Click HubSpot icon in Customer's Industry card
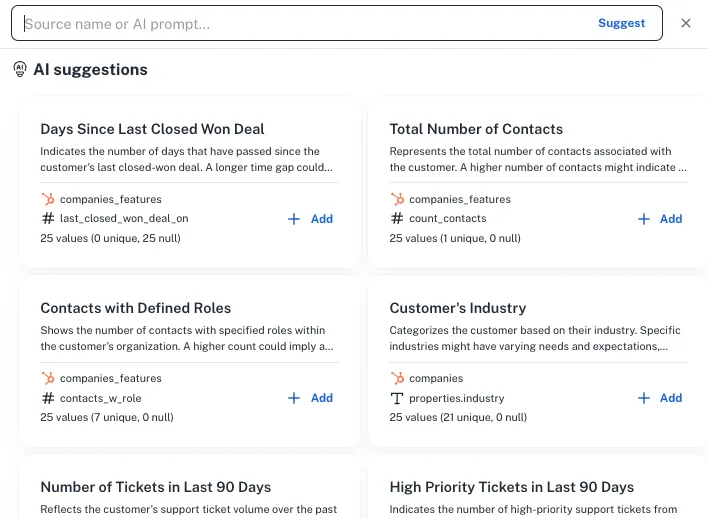Viewport: 708px width, 518px height. click(x=397, y=379)
